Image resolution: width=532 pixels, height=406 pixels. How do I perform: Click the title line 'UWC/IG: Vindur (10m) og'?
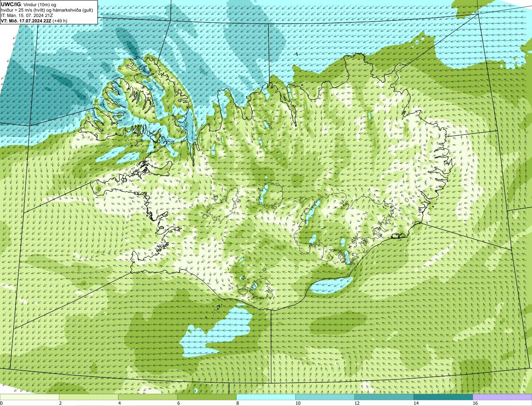tap(29, 4)
